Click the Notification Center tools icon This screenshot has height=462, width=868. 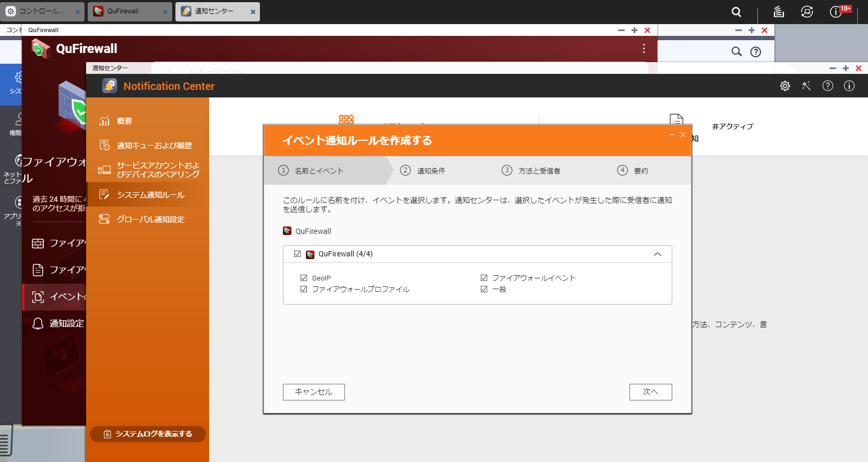(806, 86)
